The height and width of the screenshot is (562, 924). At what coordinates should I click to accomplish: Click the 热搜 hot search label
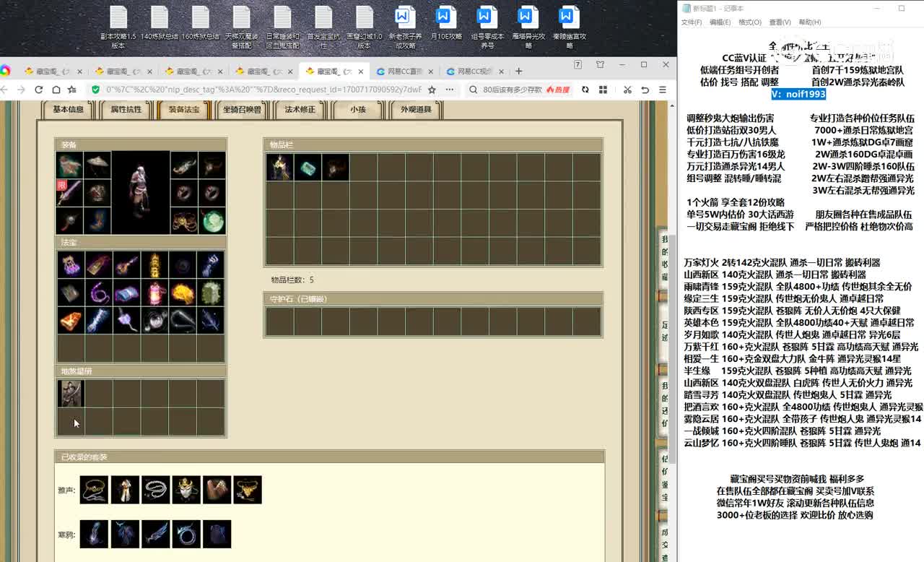click(558, 90)
